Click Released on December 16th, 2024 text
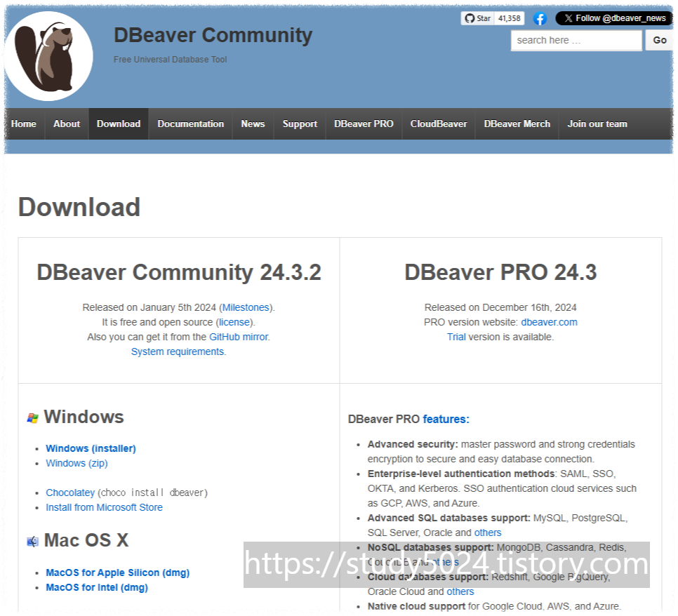The height and width of the screenshot is (616, 678). (x=500, y=307)
